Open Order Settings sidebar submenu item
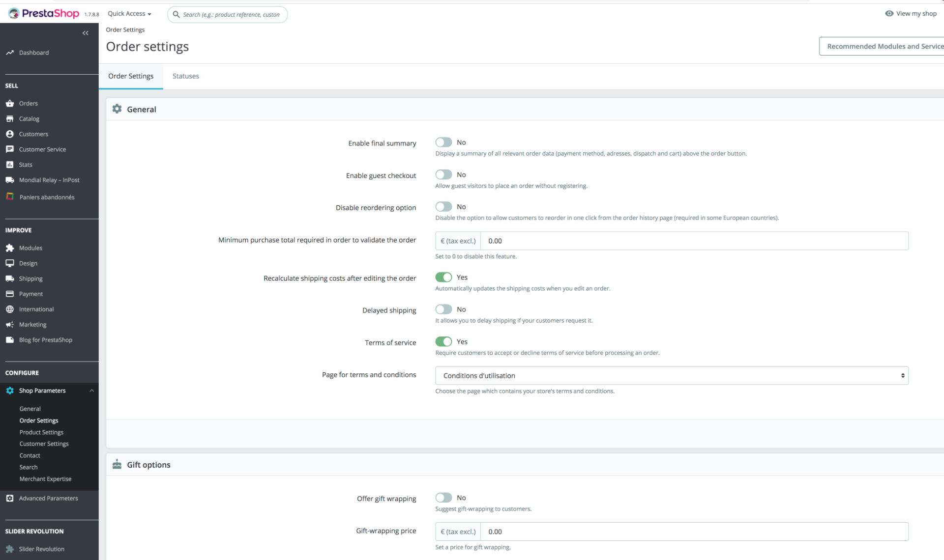The width and height of the screenshot is (944, 560). click(39, 420)
